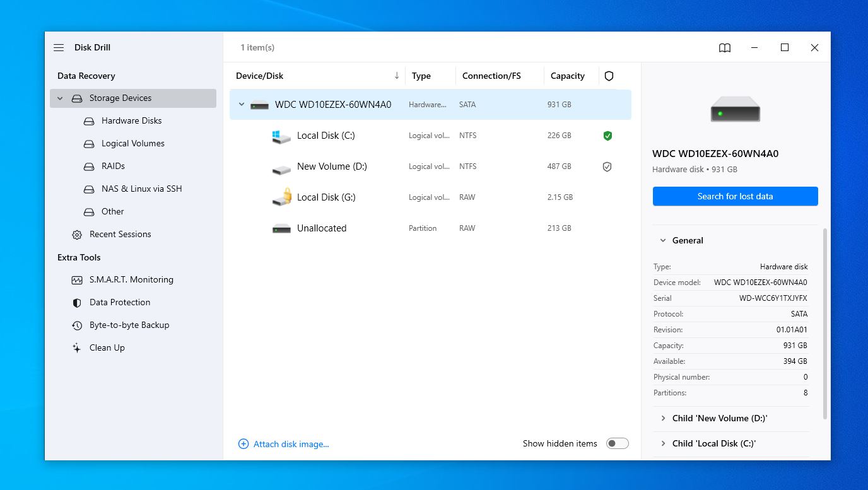The width and height of the screenshot is (868, 490).
Task: Collapse the Storage Devices tree chevron
Action: [60, 98]
